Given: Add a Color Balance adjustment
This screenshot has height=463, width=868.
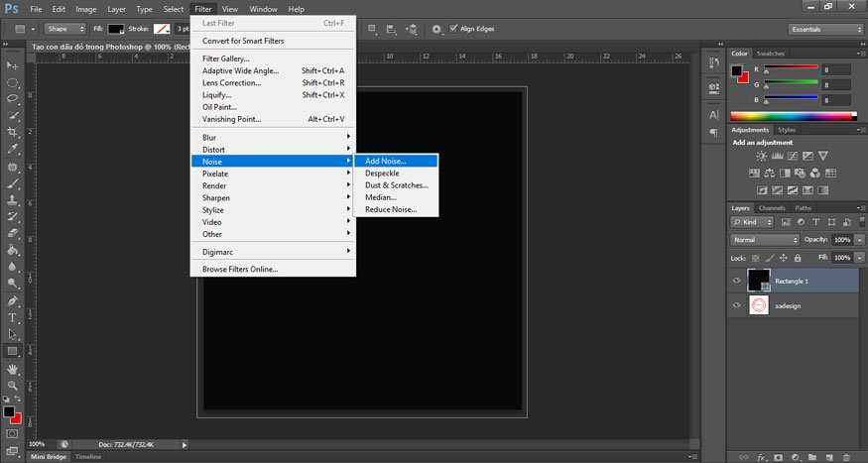Looking at the screenshot, I should point(770,174).
